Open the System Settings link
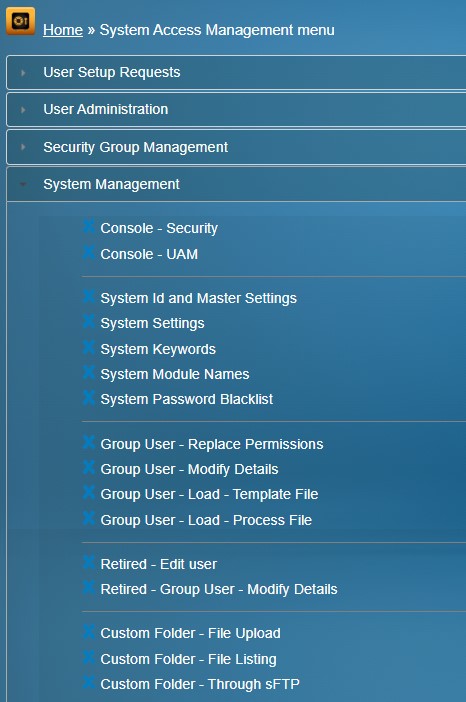Image resolution: width=466 pixels, height=702 pixels. pyautogui.click(x=152, y=323)
